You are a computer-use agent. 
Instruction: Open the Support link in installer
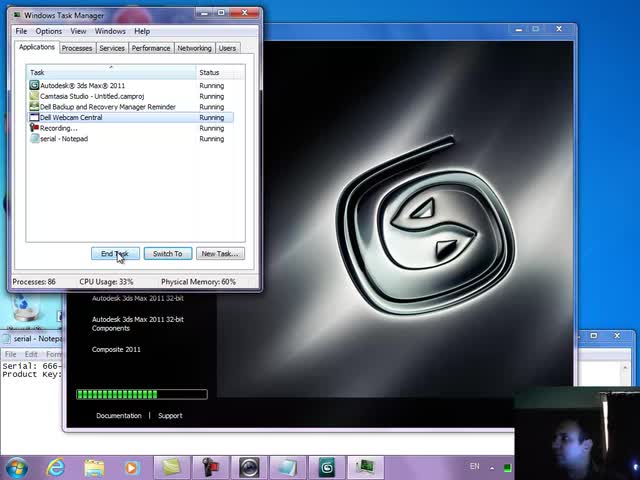coord(170,416)
